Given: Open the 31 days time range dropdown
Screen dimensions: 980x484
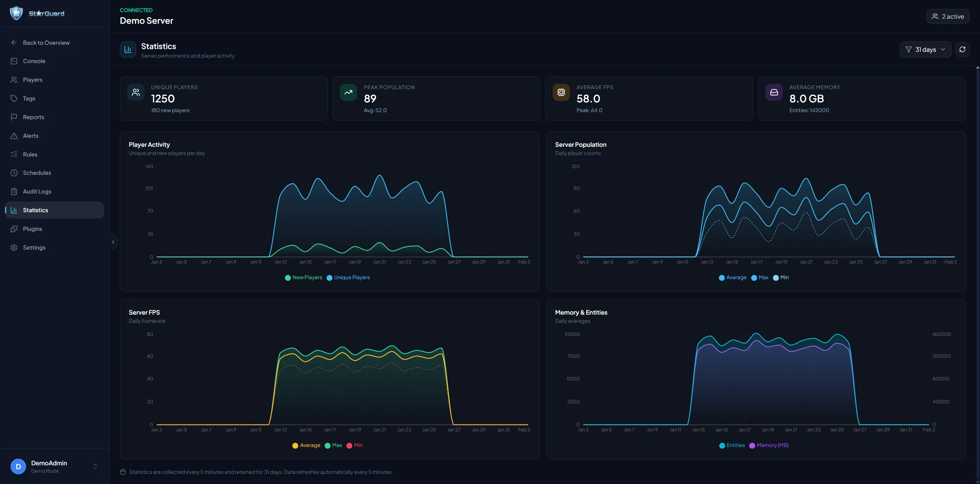Looking at the screenshot, I should [926, 49].
